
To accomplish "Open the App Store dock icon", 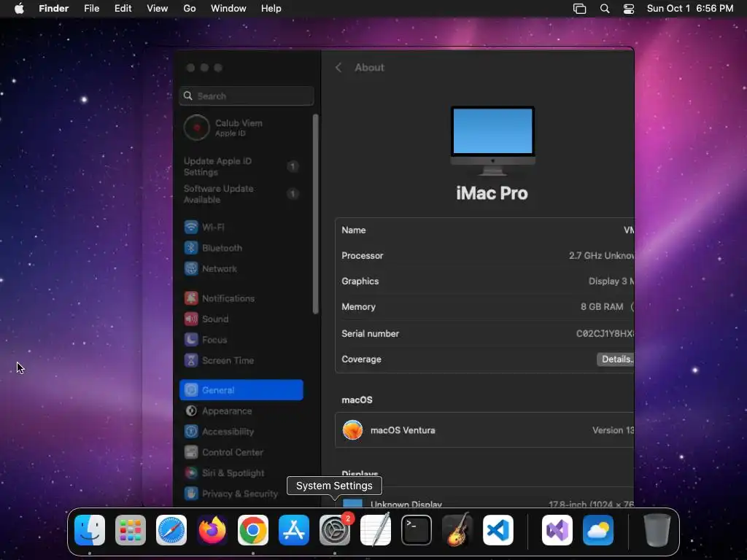I will [x=294, y=530].
